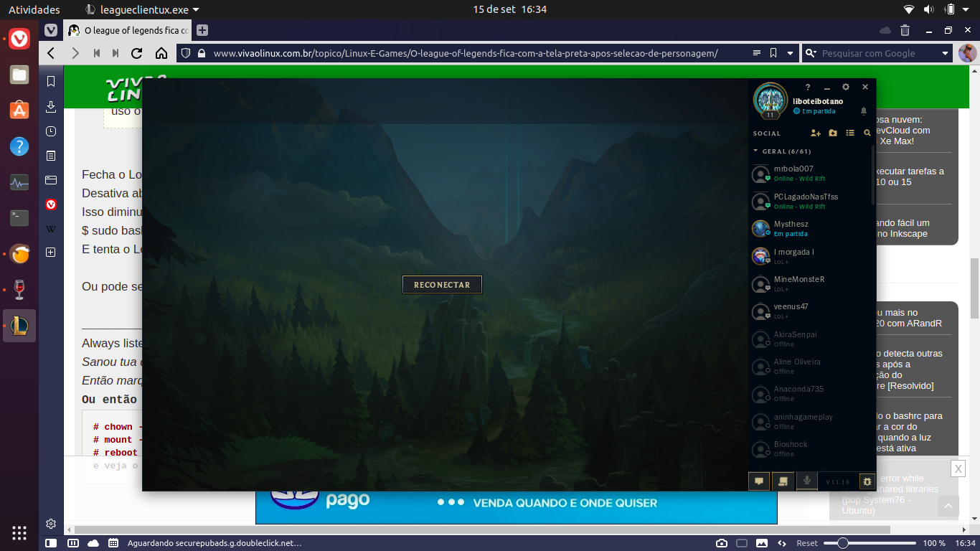Select friend Mysthesz
Screen dimensions: 980x551
[x=811, y=229]
